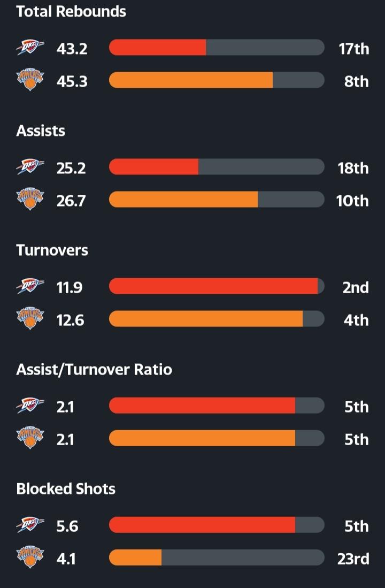Screen dimensions: 385x588
Task: Click the Knicks logo under Assist/Turnover Ratio
Action: click(x=30, y=439)
